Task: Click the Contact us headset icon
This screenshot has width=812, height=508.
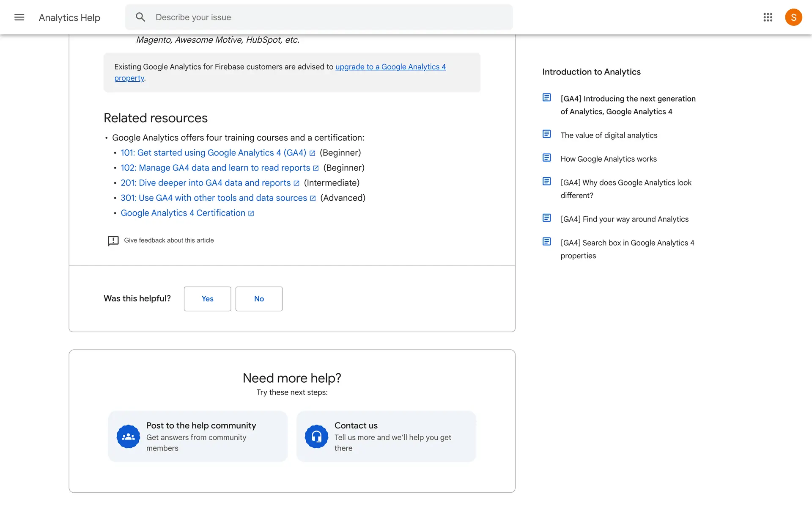Action: [316, 436]
